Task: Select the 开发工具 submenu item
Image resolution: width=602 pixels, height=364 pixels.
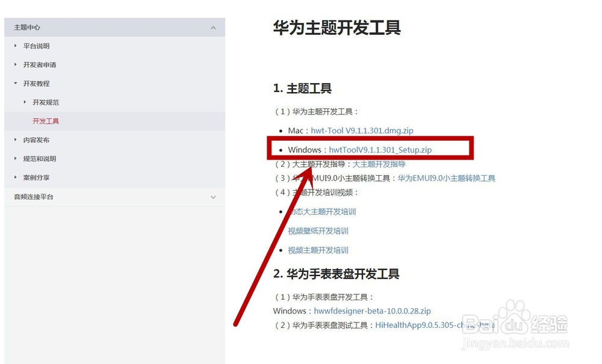Action: tap(46, 121)
